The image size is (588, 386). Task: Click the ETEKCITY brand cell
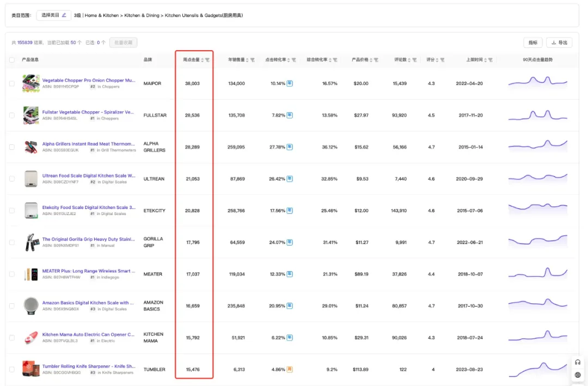point(154,211)
